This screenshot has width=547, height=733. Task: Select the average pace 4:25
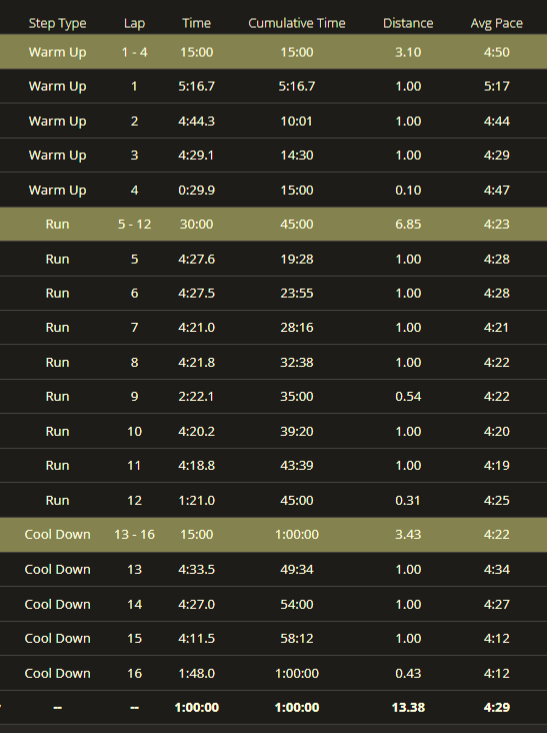pyautogui.click(x=497, y=500)
